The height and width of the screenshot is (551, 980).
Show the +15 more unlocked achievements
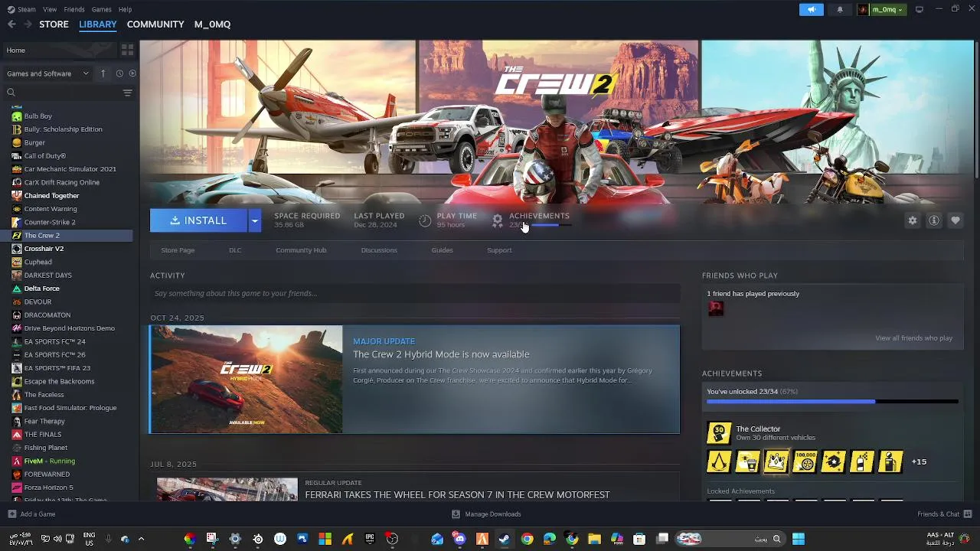(x=919, y=461)
